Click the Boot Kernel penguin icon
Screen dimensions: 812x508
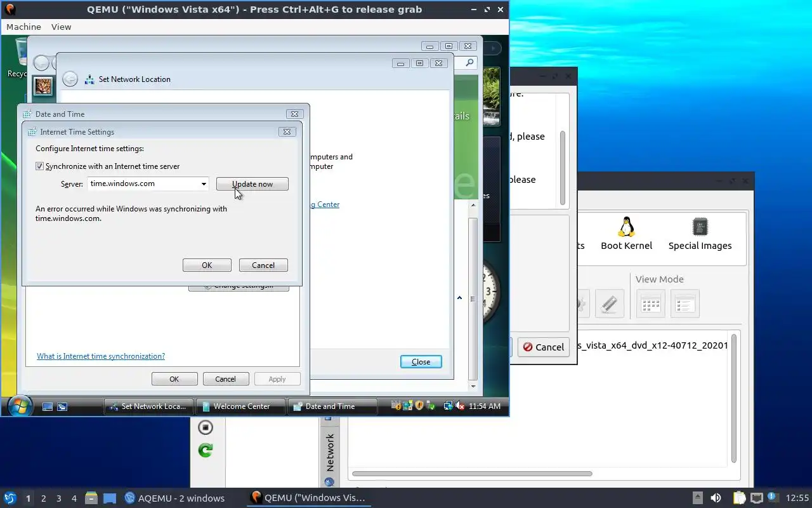coord(626,227)
